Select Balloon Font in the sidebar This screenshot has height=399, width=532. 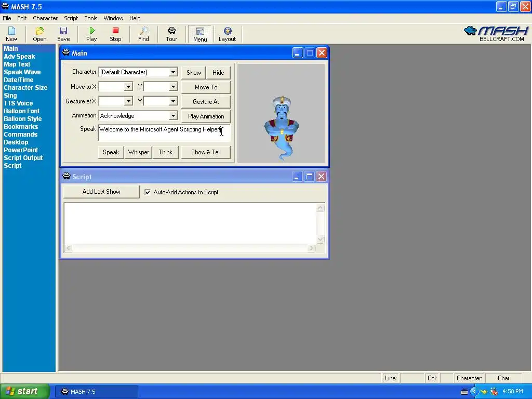pos(21,111)
